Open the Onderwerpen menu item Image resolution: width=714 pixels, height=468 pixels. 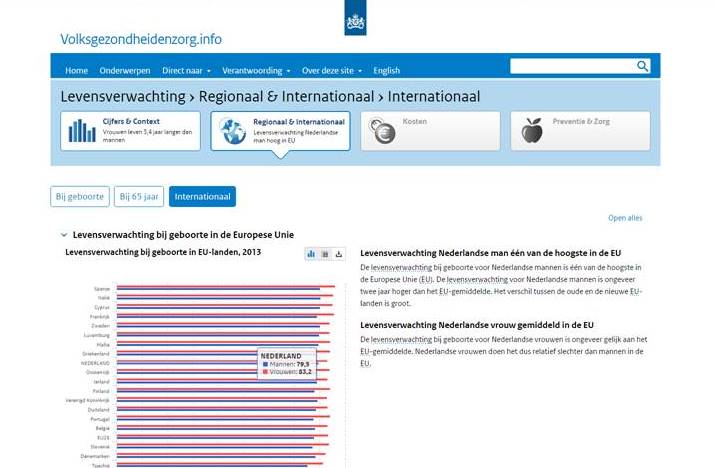(x=125, y=71)
